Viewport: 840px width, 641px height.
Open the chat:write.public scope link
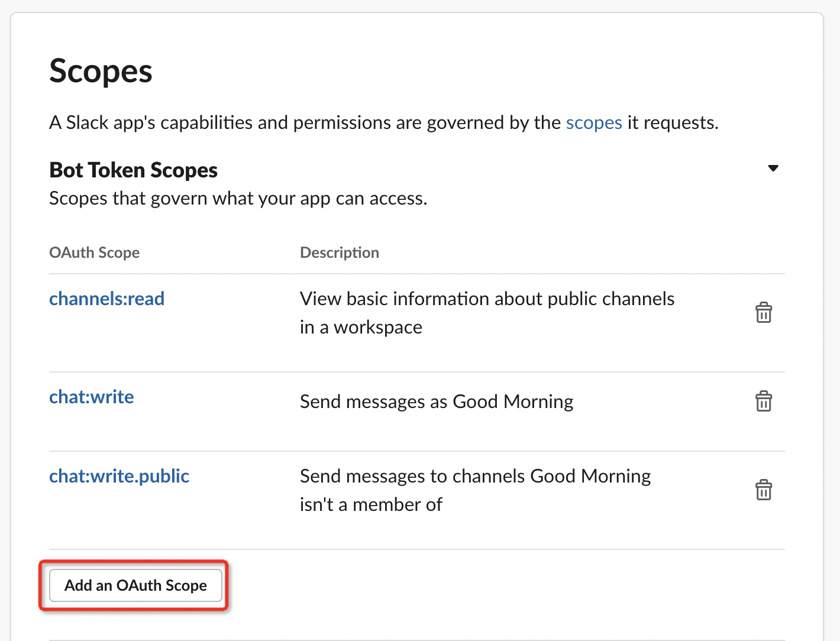tap(119, 476)
